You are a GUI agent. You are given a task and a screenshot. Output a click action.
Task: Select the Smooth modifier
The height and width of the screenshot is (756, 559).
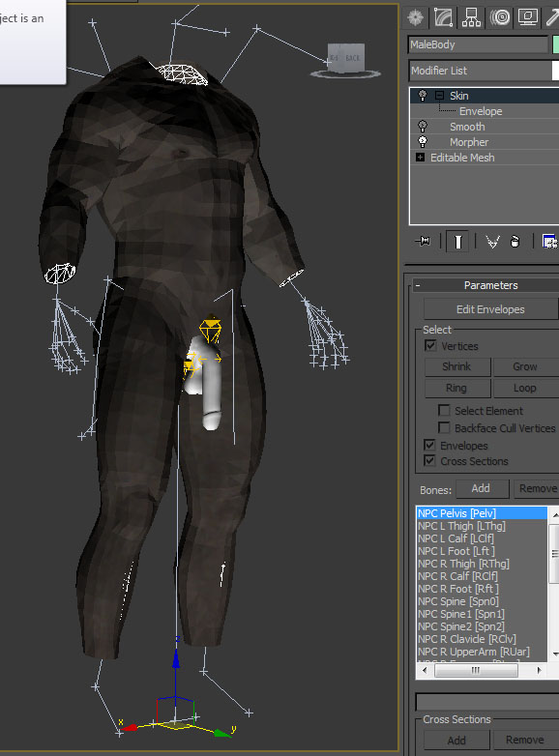[467, 127]
